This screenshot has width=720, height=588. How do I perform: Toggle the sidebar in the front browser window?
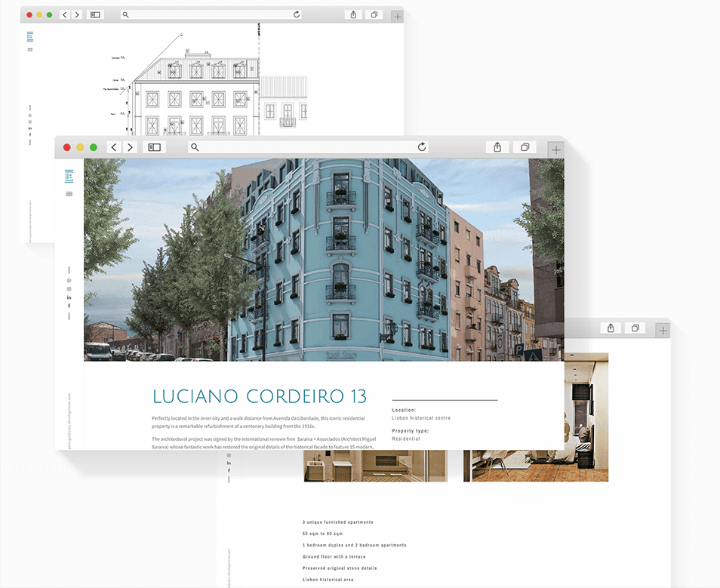(x=154, y=147)
